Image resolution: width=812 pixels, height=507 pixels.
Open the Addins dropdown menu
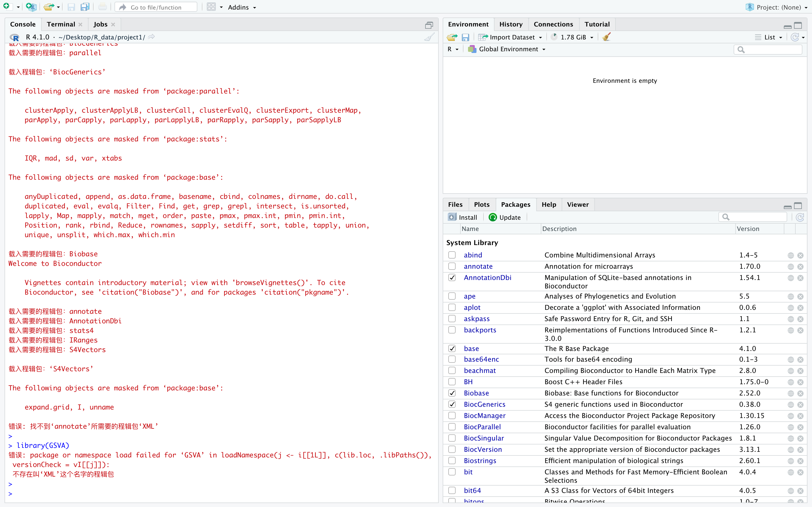[242, 7]
